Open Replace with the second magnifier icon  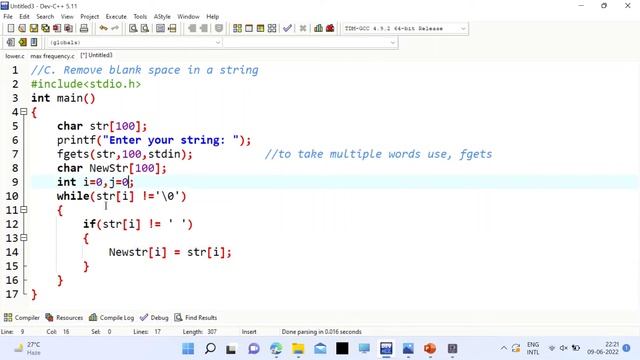pyautogui.click(x=145, y=28)
